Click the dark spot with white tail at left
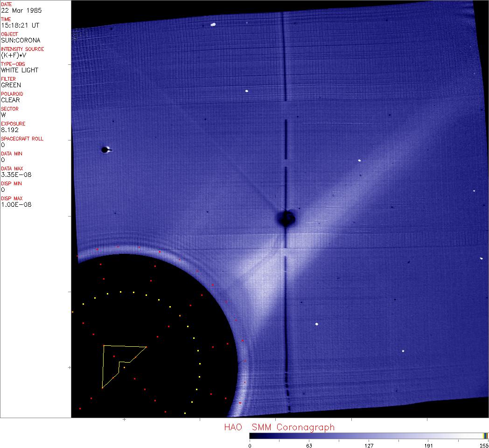This screenshot has width=489, height=448. [105, 150]
